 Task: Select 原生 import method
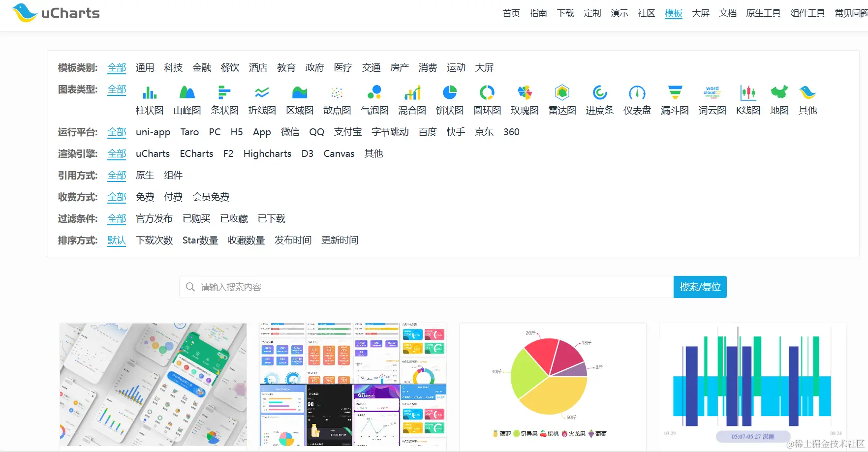click(x=145, y=175)
